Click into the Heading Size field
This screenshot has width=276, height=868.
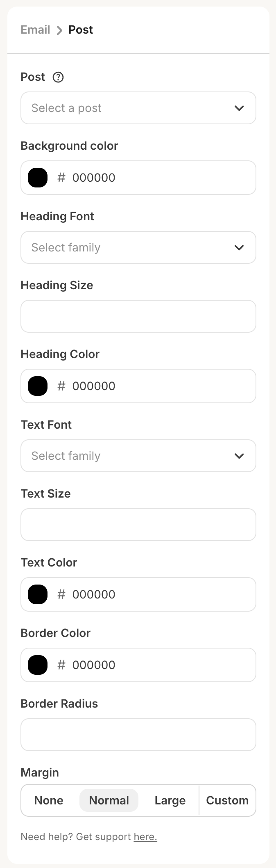[x=138, y=316]
